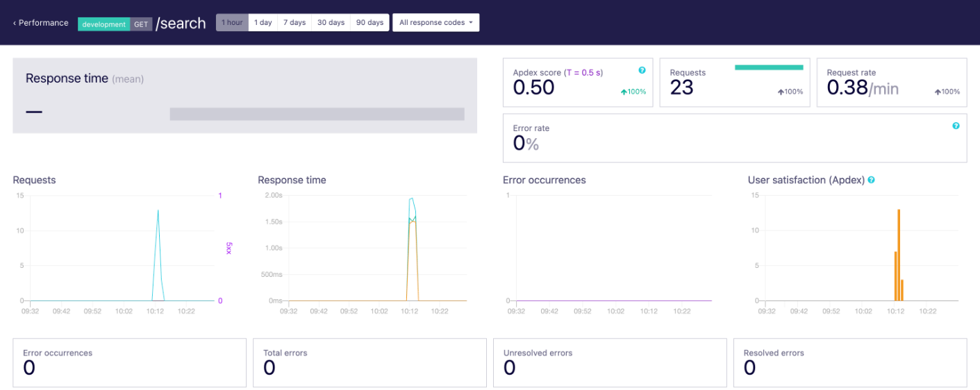This screenshot has width=980, height=390.
Task: Click the Apdex score 100% increase indicator
Action: point(633,92)
